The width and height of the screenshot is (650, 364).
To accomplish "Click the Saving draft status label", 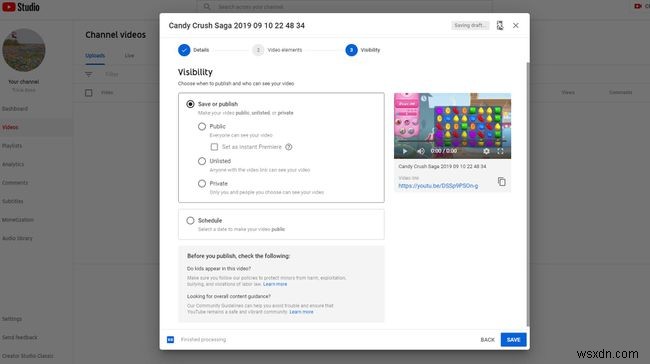I will 470,25.
